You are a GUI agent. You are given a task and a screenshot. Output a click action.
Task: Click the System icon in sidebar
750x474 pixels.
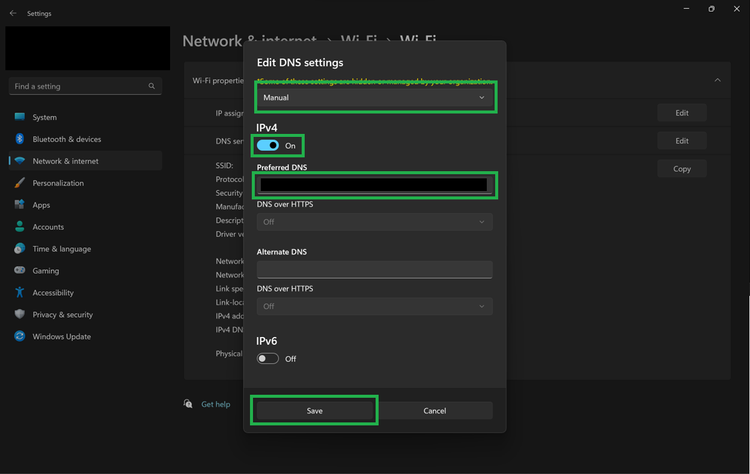click(x=19, y=117)
